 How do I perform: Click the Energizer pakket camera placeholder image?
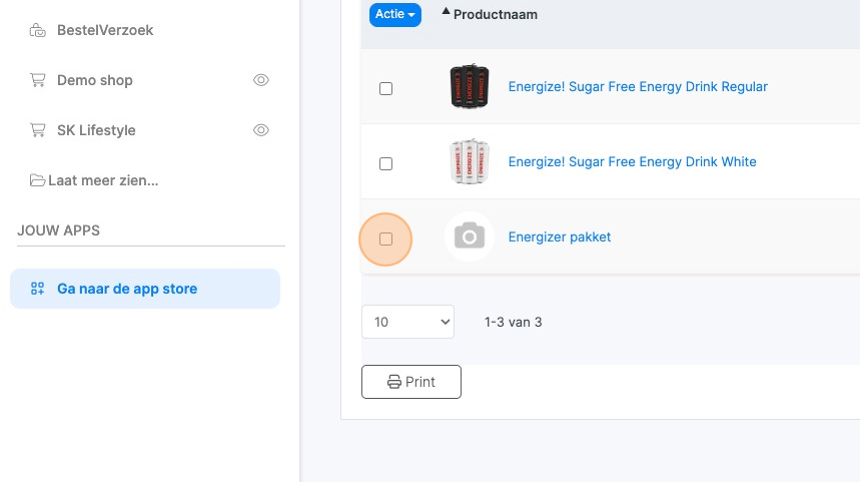tap(469, 237)
